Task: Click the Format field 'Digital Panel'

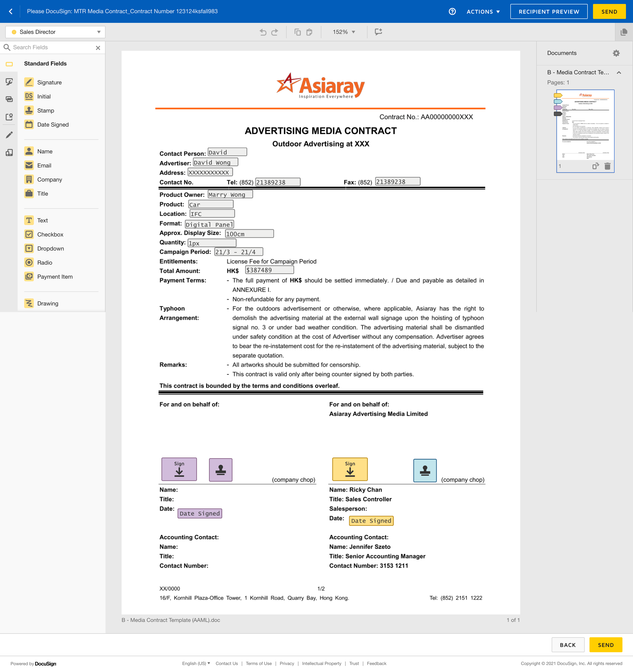Action: coord(209,224)
